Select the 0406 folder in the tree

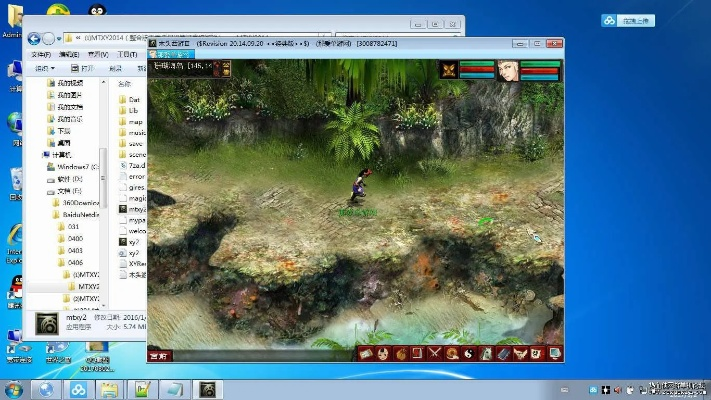click(75, 262)
